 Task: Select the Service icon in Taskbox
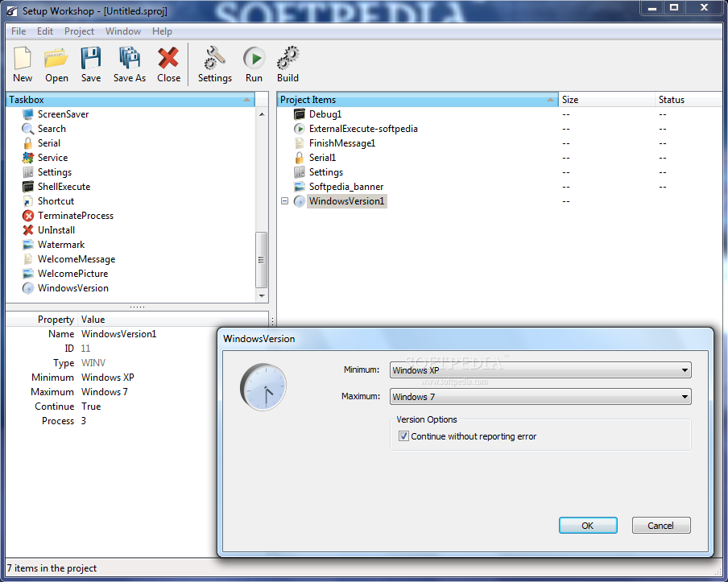coord(28,158)
